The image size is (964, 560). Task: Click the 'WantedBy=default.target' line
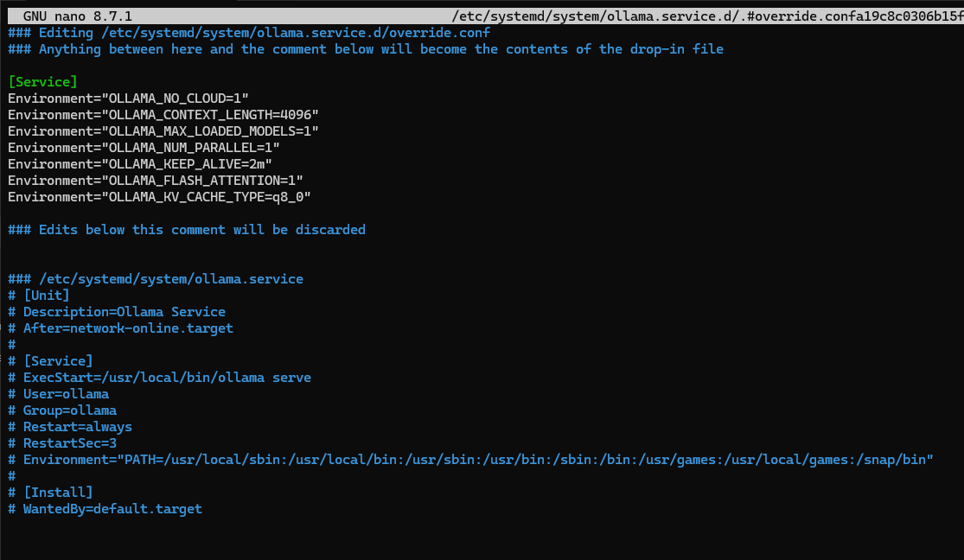pyautogui.click(x=105, y=509)
